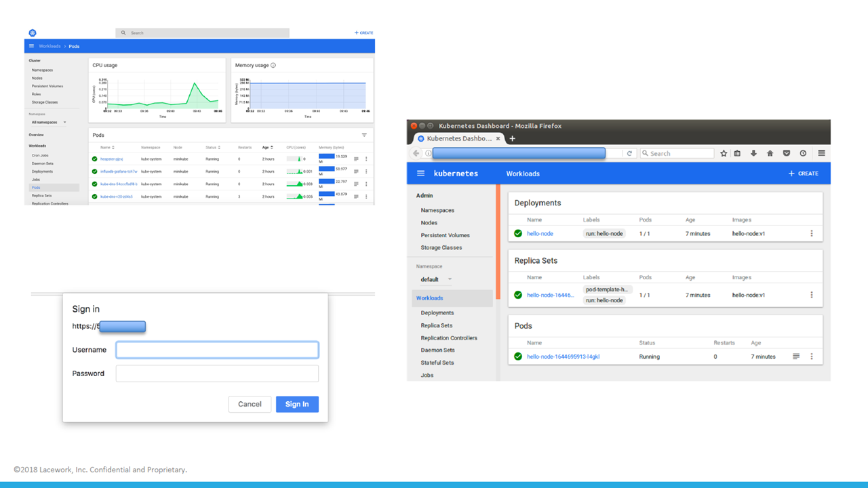This screenshot has width=868, height=488.
Task: Click the green status check for hello-node deployment
Action: pos(518,233)
